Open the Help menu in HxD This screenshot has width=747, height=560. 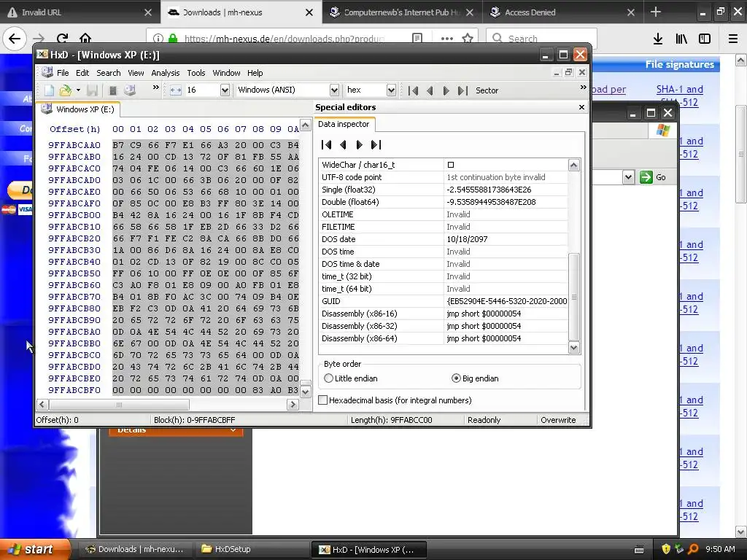[x=255, y=73]
